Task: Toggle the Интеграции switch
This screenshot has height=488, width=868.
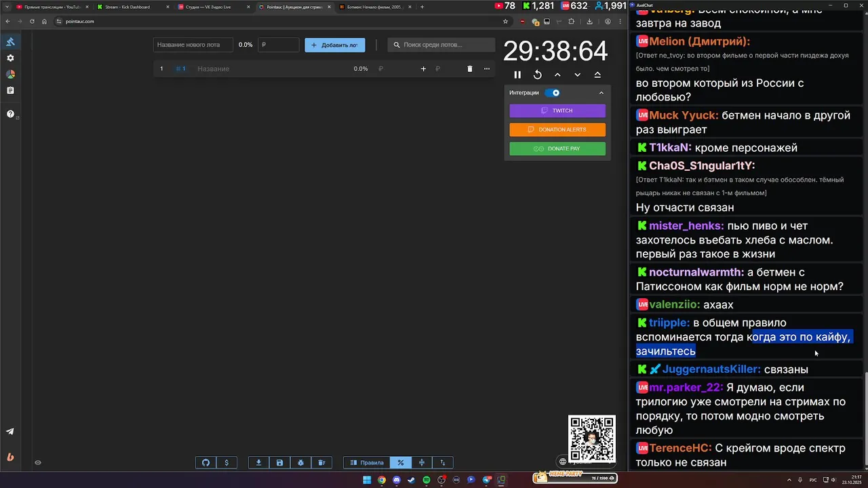Action: click(553, 93)
